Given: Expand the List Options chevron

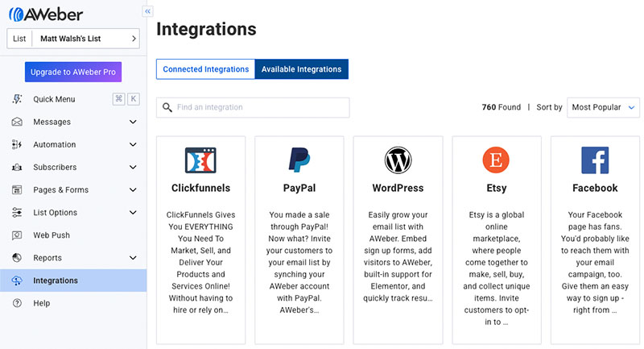Looking at the screenshot, I should [133, 212].
